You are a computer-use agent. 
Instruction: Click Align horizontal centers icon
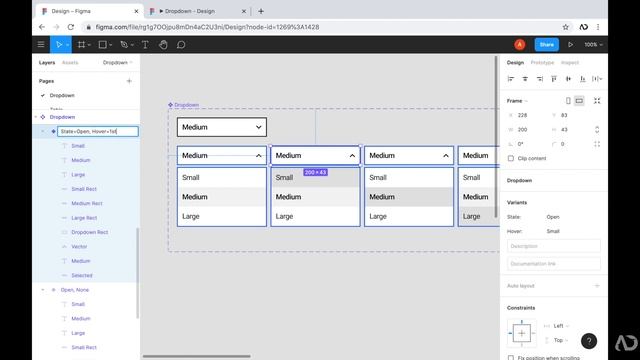[x=525, y=79]
